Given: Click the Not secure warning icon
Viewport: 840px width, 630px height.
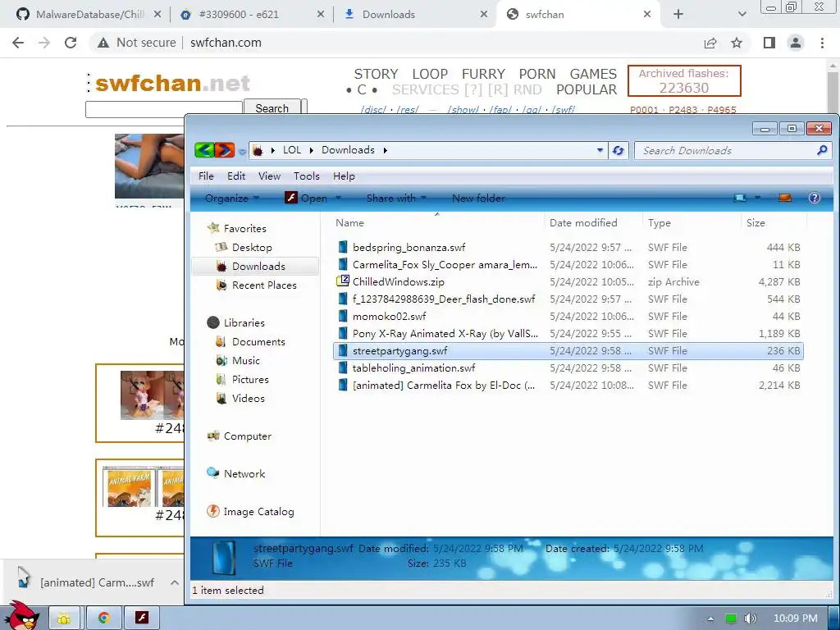Looking at the screenshot, I should pyautogui.click(x=103, y=43).
